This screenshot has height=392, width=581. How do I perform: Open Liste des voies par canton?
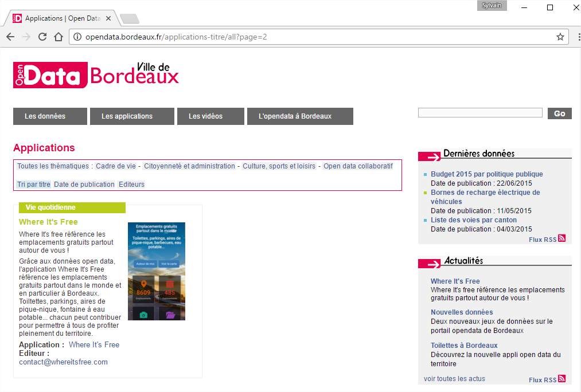click(x=474, y=220)
